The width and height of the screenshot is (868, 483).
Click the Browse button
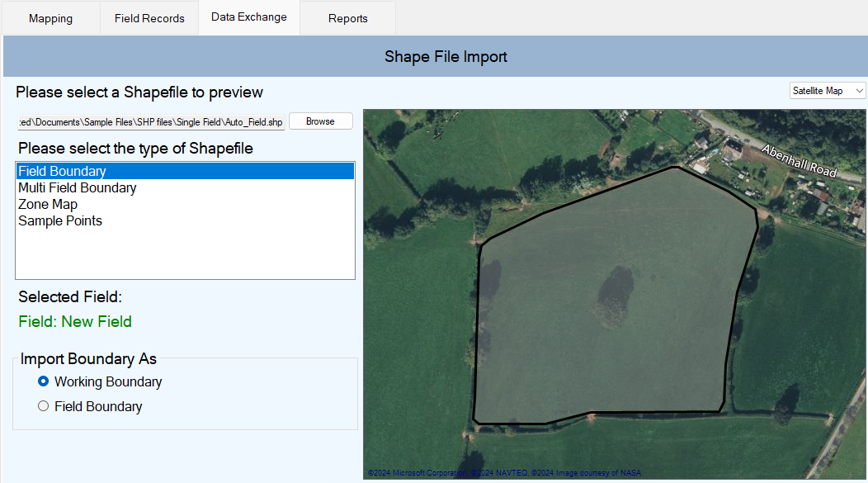point(320,121)
